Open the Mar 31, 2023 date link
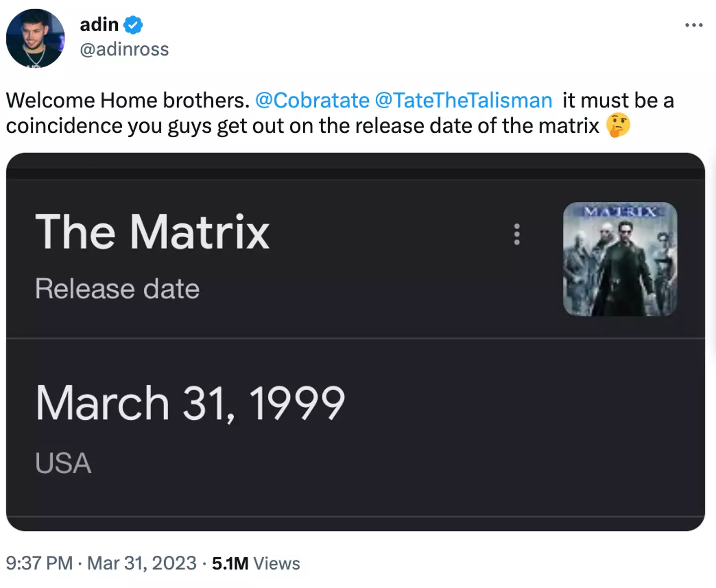The height and width of the screenshot is (588, 716). (142, 563)
